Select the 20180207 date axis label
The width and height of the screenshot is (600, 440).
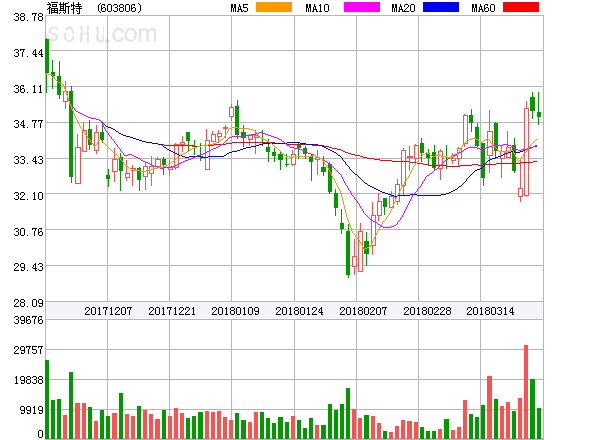tap(363, 311)
